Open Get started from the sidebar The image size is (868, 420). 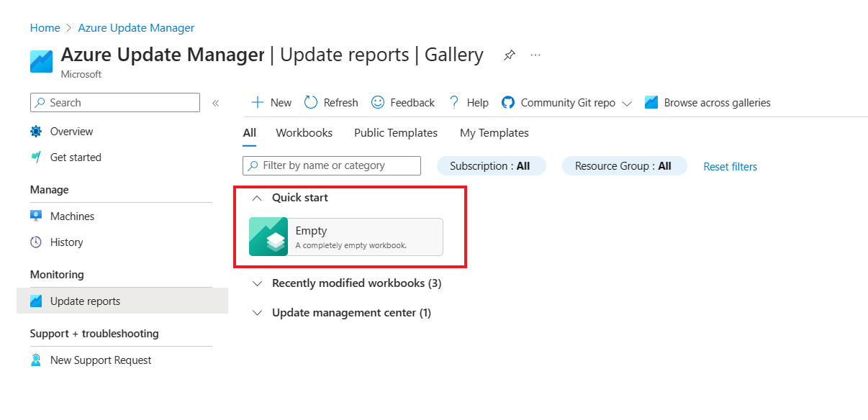pyautogui.click(x=74, y=157)
